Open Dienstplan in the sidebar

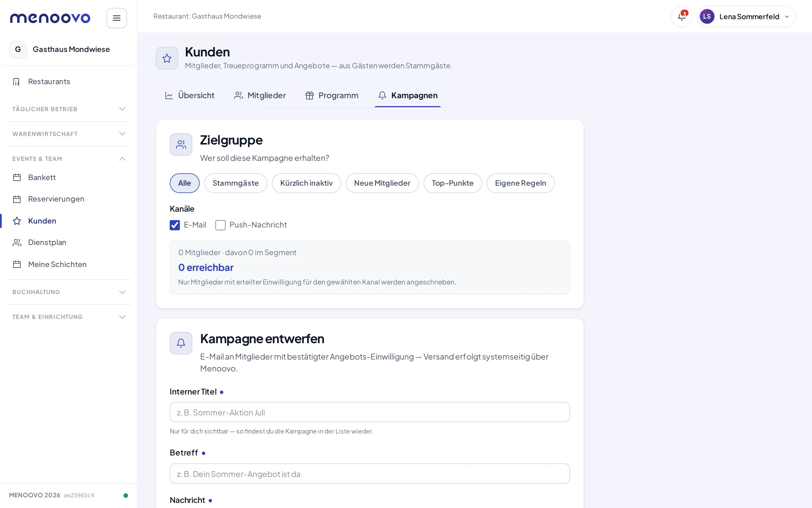[x=69, y=243]
